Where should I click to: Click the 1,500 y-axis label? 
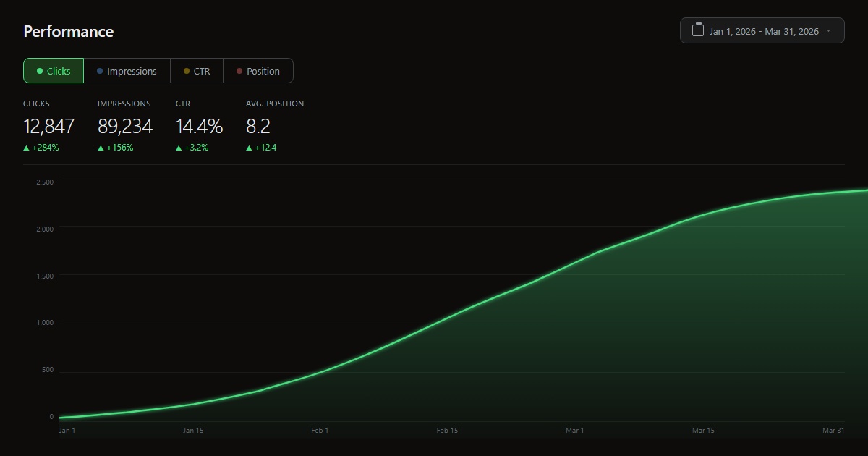[x=45, y=276]
